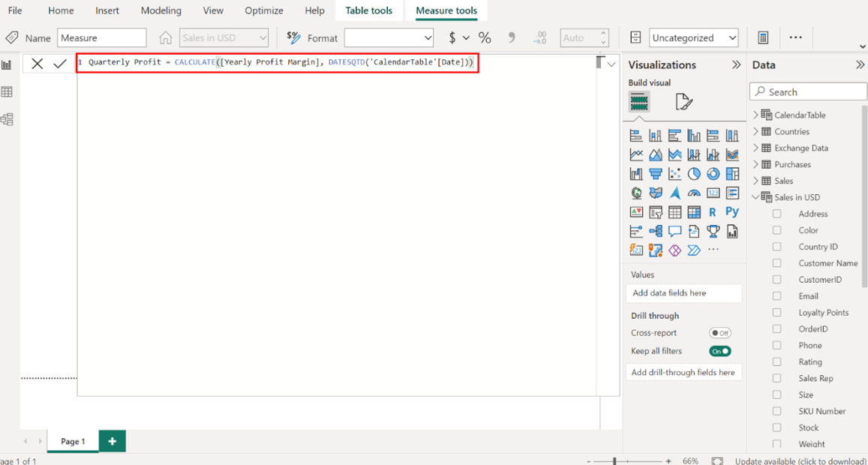Cancel the formula with the X icon
The width and height of the screenshot is (868, 465).
37,64
